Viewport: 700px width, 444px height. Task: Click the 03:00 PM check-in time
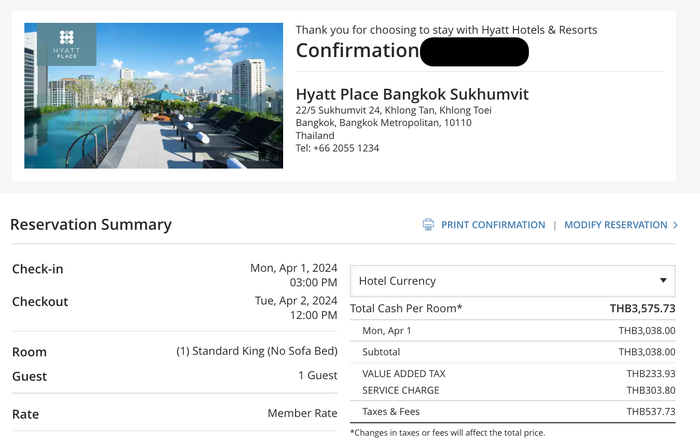[x=313, y=282]
